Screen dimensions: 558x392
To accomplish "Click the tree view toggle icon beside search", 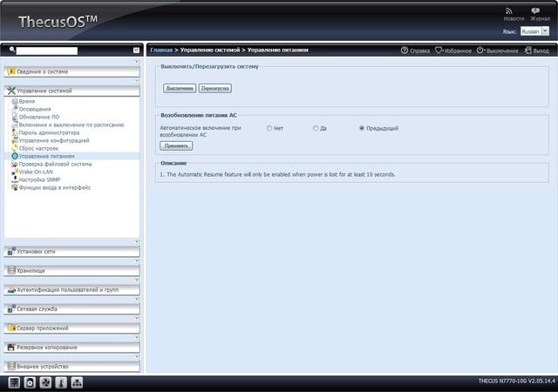I will pos(136,51).
